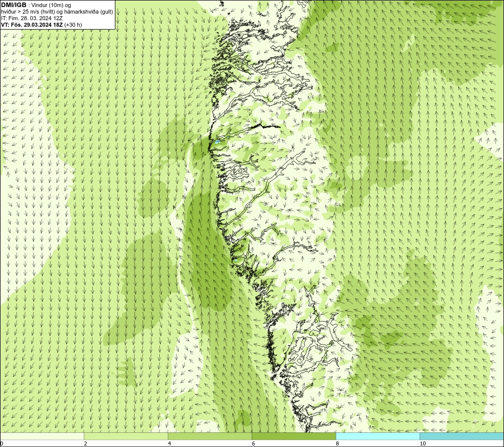
Task: Click the 8-10 m/s light cyan legend band
Action: click(x=377, y=436)
